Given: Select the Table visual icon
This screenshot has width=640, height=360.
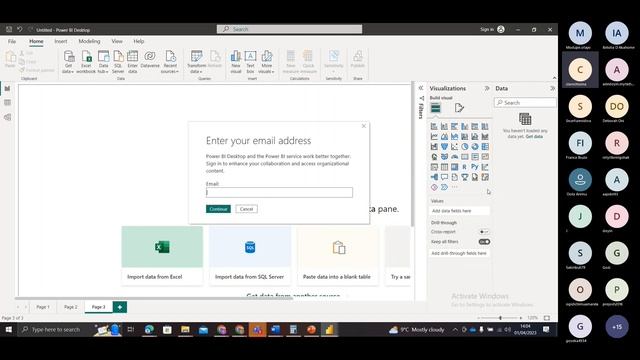Looking at the screenshot, I should tap(444, 167).
